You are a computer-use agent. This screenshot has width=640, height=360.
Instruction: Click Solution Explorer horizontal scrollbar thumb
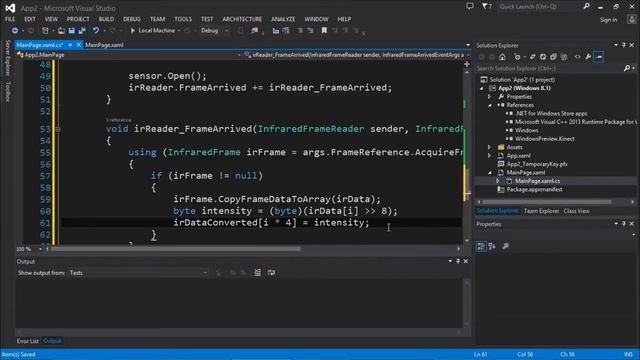coord(547,202)
